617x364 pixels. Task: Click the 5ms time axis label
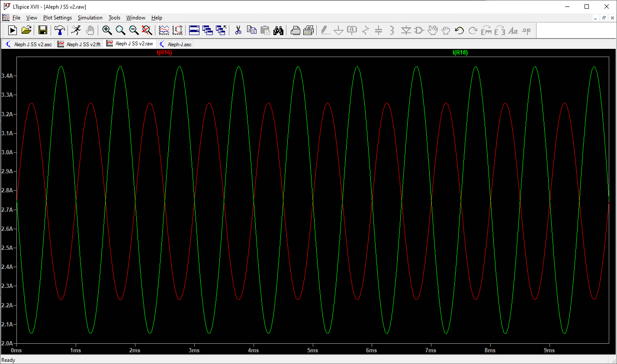pos(312,350)
